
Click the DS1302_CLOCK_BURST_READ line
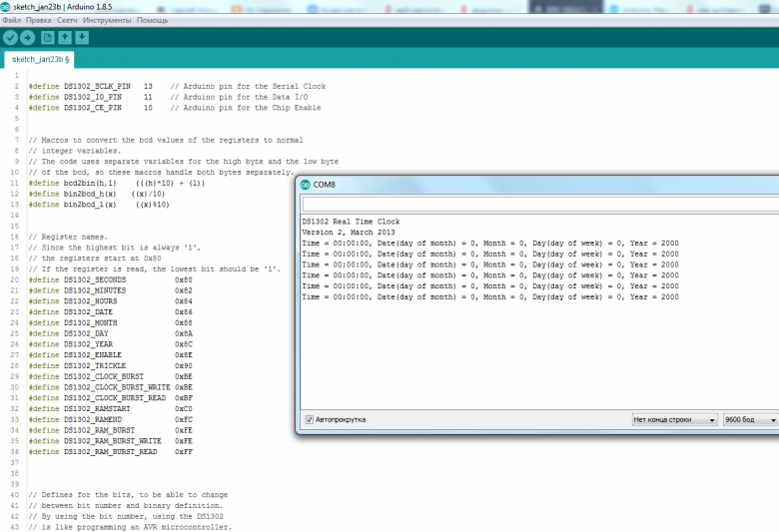(x=110, y=398)
